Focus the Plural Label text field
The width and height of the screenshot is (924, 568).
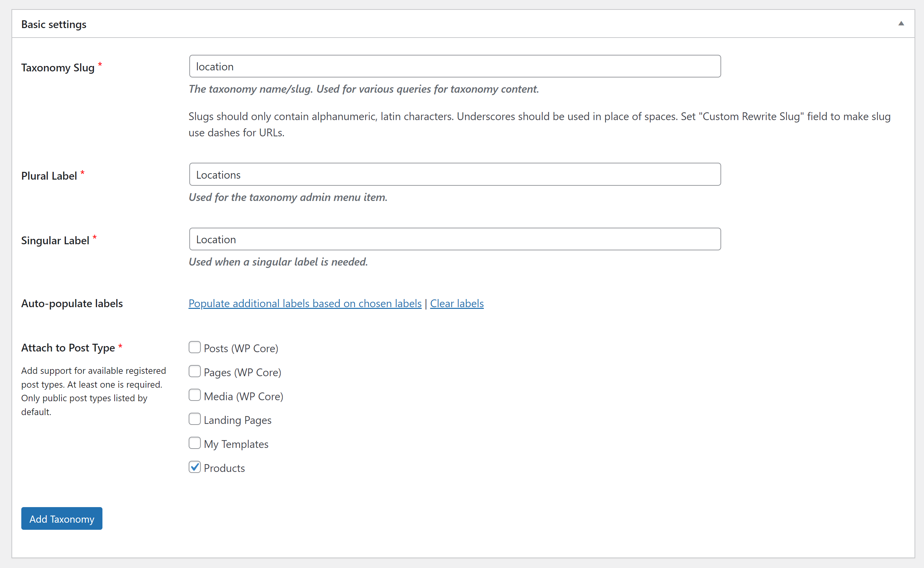tap(455, 174)
